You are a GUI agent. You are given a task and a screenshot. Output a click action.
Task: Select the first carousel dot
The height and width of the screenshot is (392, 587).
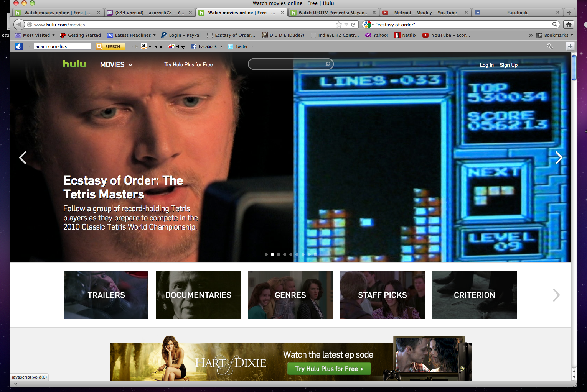pyautogui.click(x=266, y=254)
